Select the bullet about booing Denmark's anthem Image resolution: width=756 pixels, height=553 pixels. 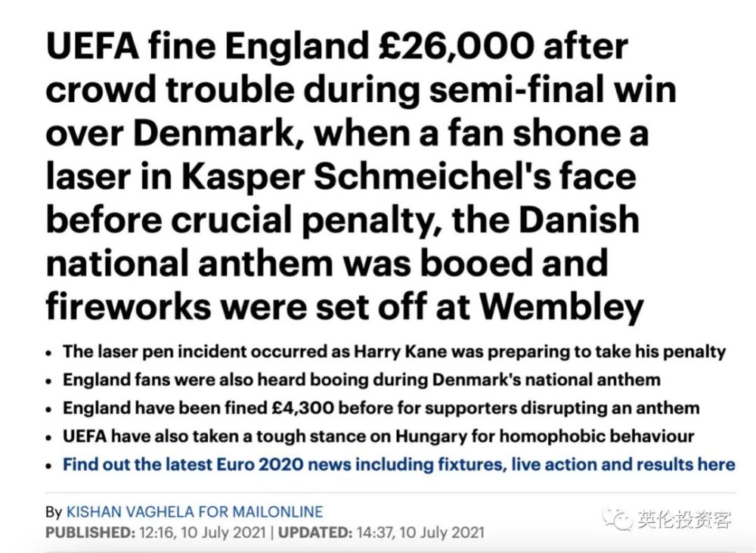[361, 380]
